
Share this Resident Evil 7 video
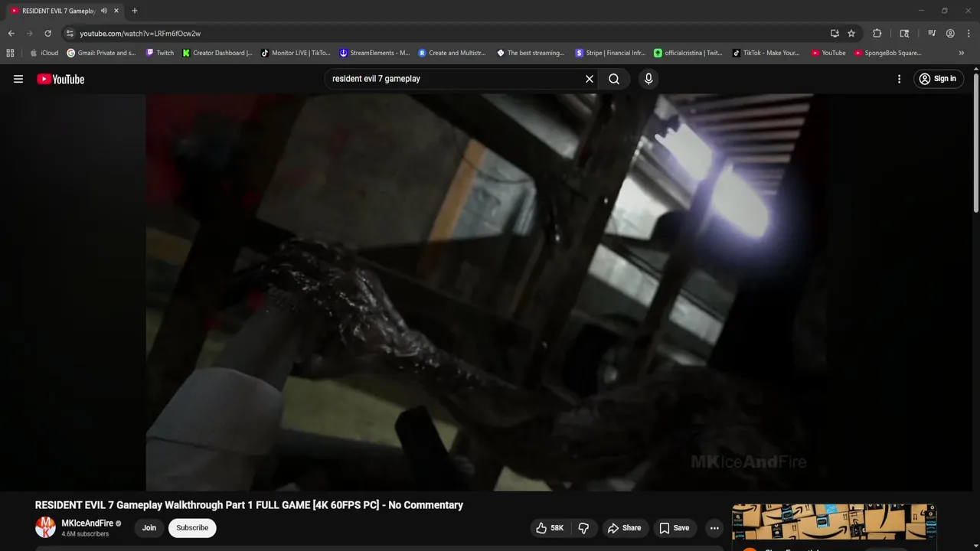pos(624,528)
